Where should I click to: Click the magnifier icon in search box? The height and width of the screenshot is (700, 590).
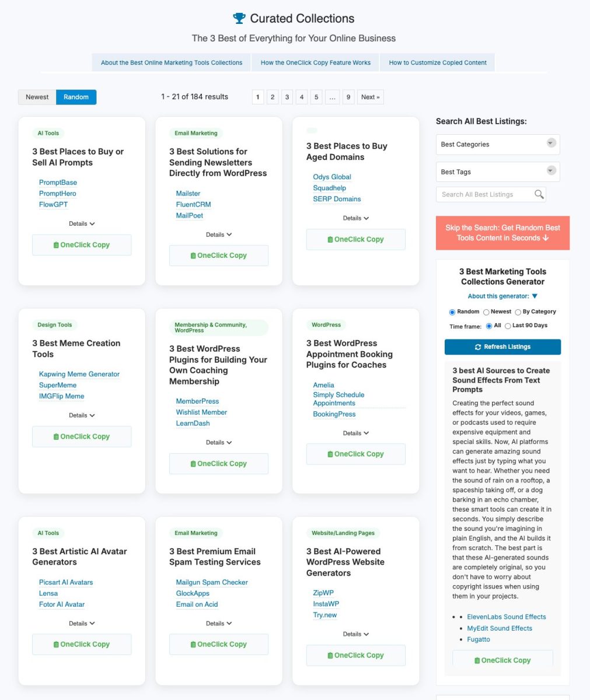click(539, 194)
